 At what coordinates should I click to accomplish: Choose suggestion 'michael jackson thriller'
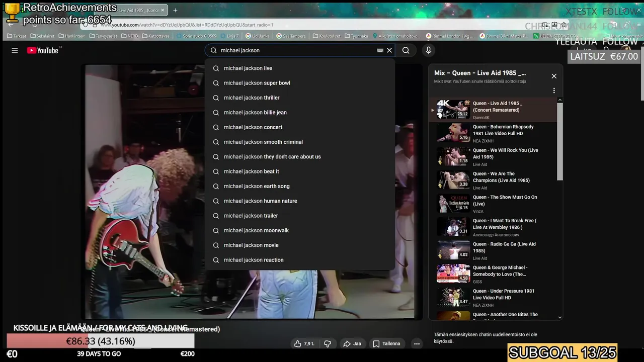tap(300, 98)
